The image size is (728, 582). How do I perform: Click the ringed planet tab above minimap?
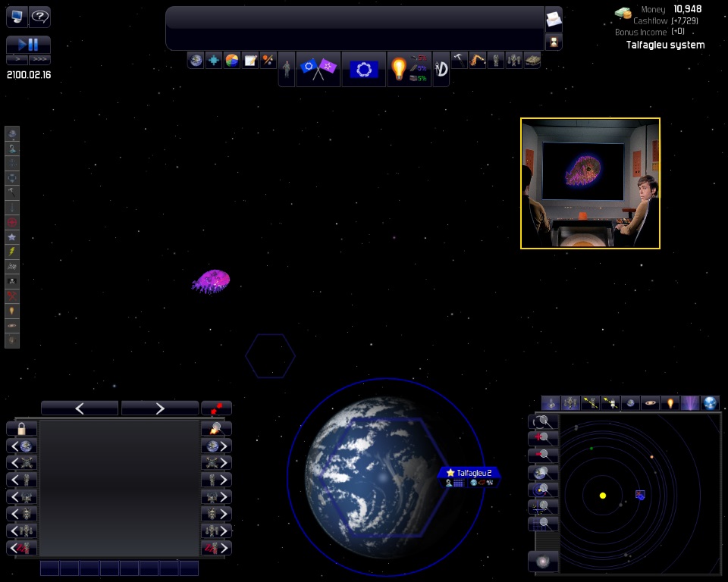[x=651, y=403]
